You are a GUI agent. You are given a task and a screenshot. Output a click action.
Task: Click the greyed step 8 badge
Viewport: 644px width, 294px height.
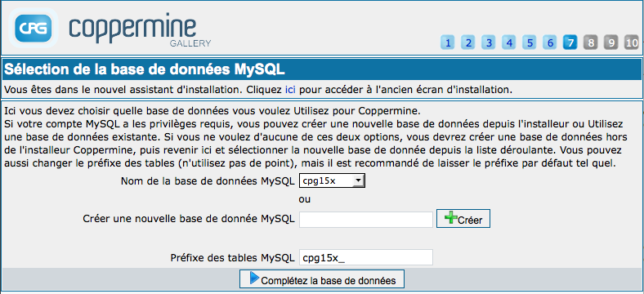[591, 42]
